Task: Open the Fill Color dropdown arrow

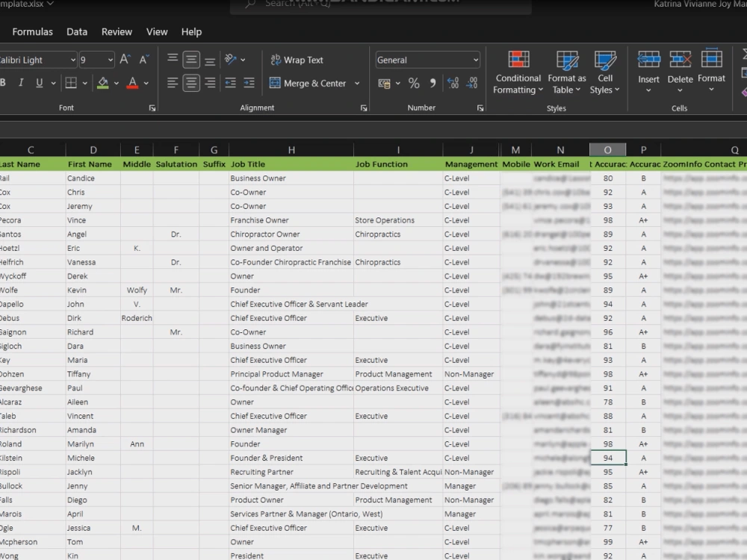Action: [117, 84]
